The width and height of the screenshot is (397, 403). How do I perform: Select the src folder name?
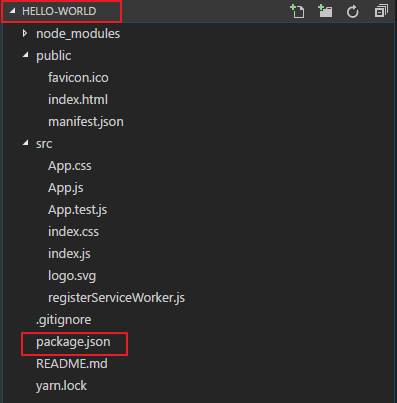44,144
